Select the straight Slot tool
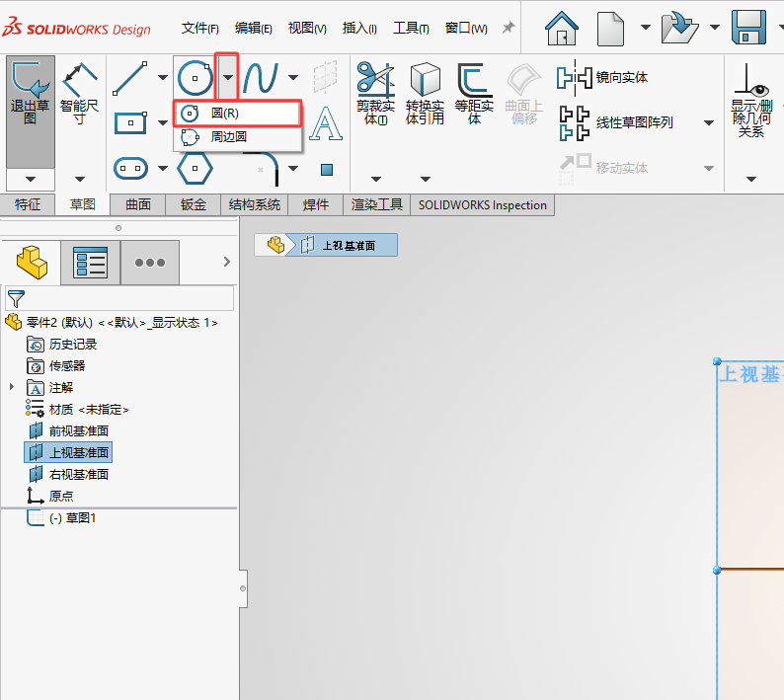Screen dimensions: 784x700 pyautogui.click(x=130, y=169)
